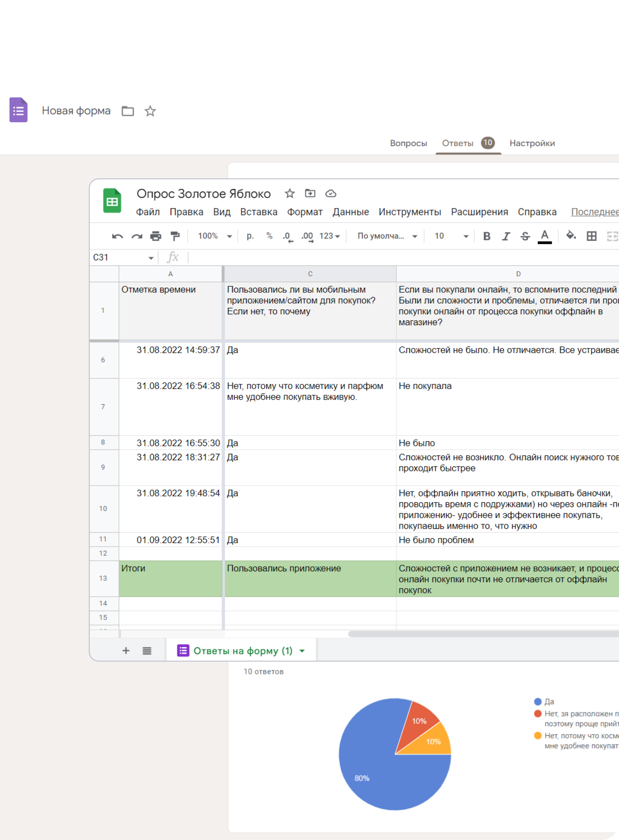Image resolution: width=619 pixels, height=840 pixels.
Task: Click the Пользовались приложение cell
Action: click(x=310, y=579)
